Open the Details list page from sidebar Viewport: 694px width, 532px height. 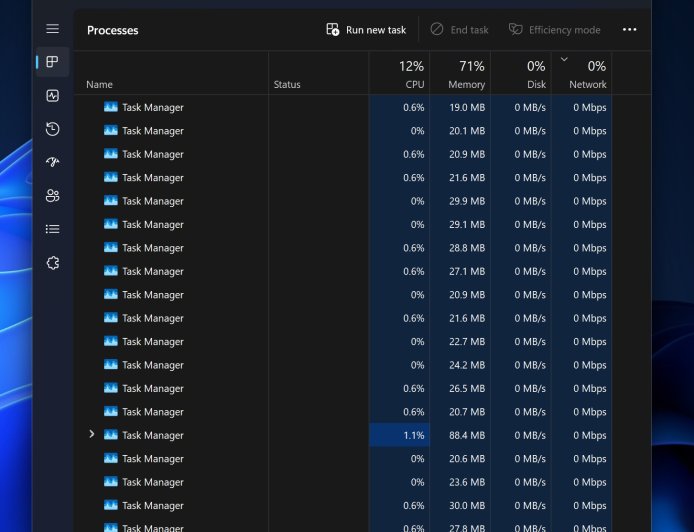point(52,229)
